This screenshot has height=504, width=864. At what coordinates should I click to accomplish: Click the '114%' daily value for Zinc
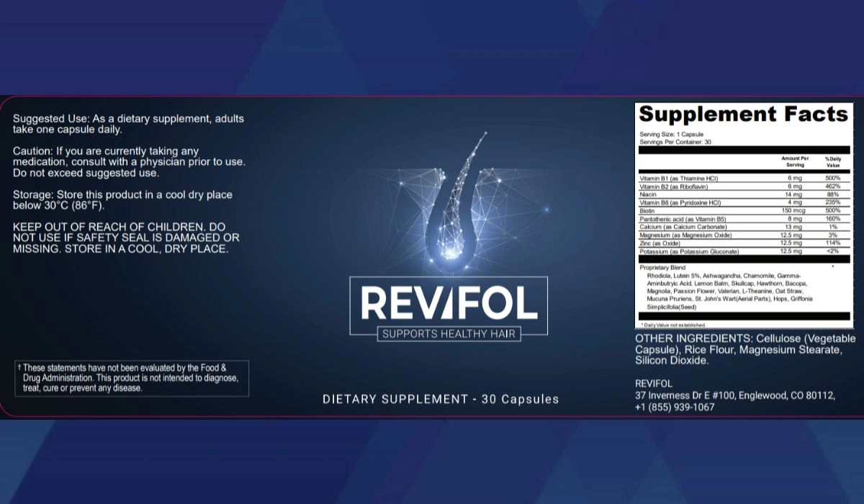[834, 243]
